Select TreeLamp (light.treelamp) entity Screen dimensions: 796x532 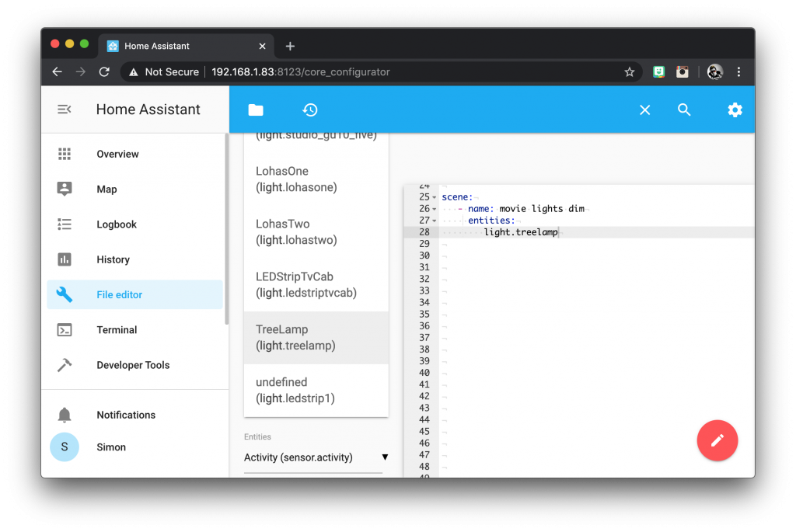pos(316,337)
